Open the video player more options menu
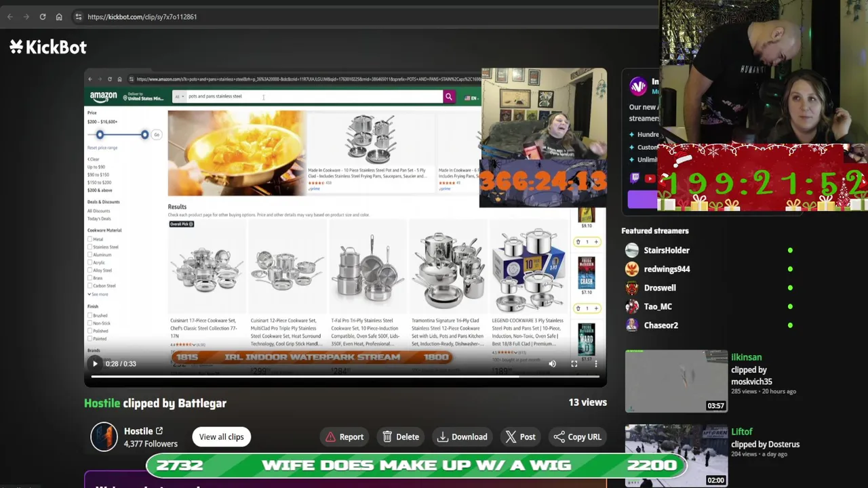 595,364
